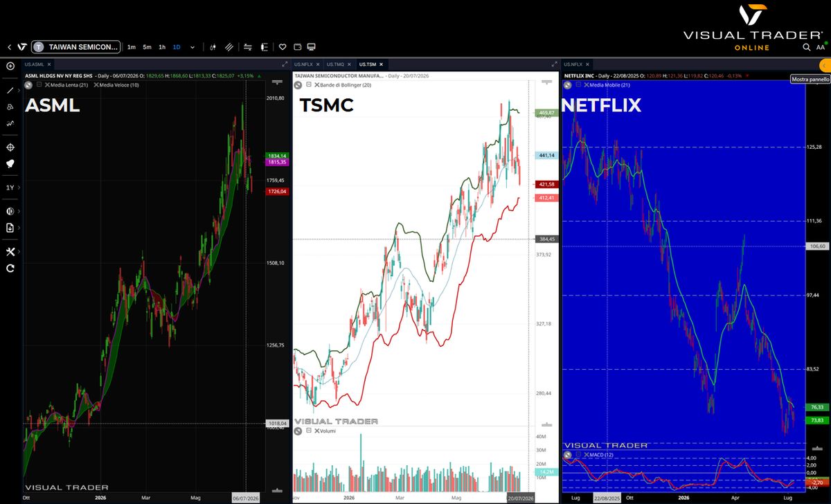Click the side panel layout icon
Screen dimensions: 831x504
coord(264,47)
